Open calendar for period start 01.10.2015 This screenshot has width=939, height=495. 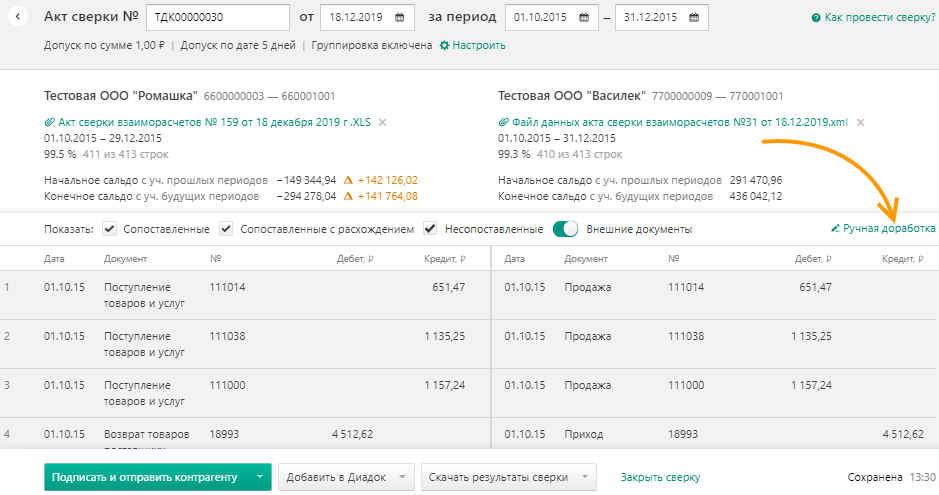[x=584, y=17]
